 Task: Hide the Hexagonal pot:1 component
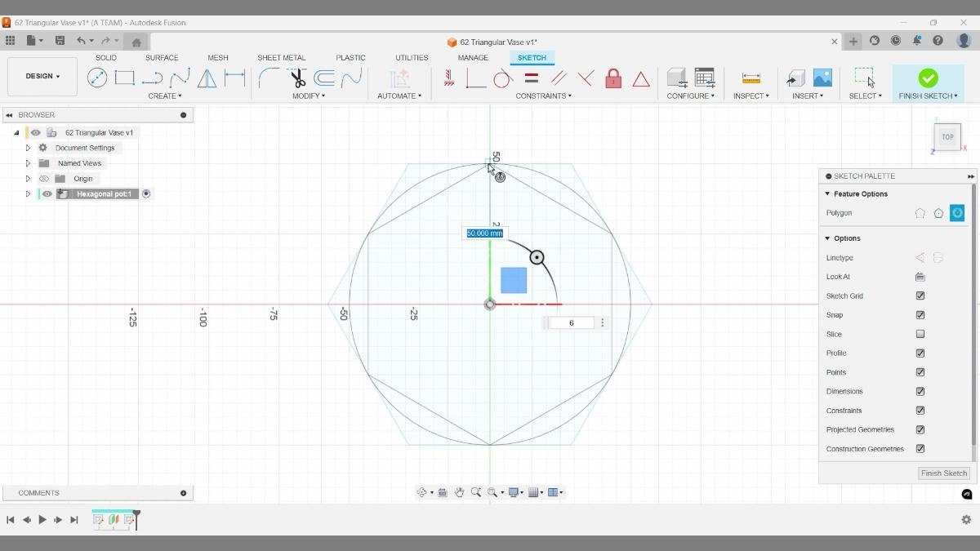pyautogui.click(x=47, y=193)
